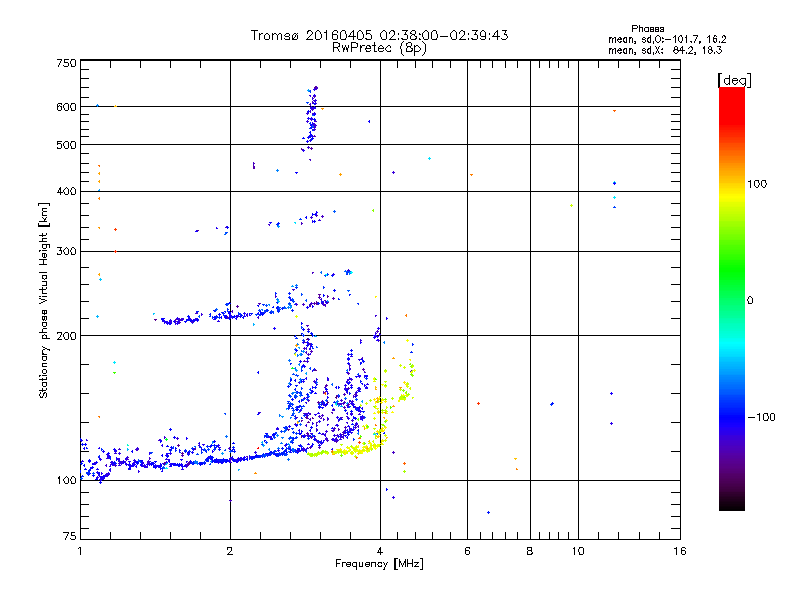Image resolution: width=800 pixels, height=600 pixels.
Task: Click the colorbar label '-100'
Action: (x=761, y=417)
